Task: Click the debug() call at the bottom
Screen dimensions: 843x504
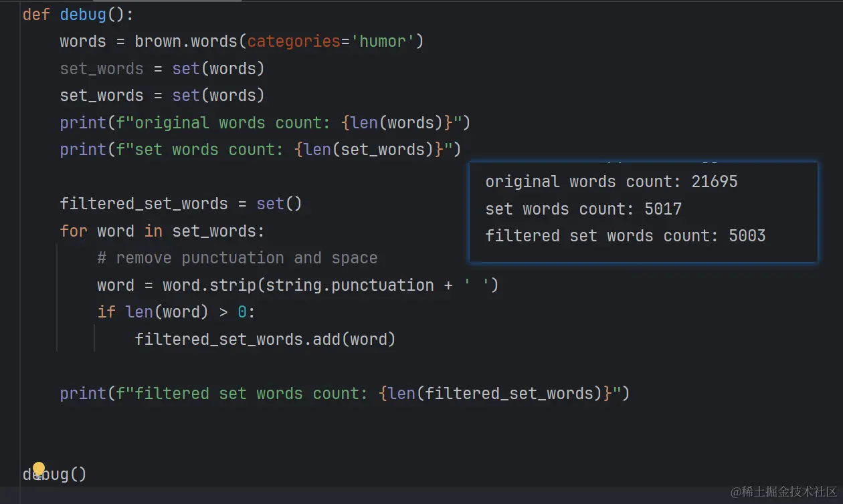Action: 55,475
